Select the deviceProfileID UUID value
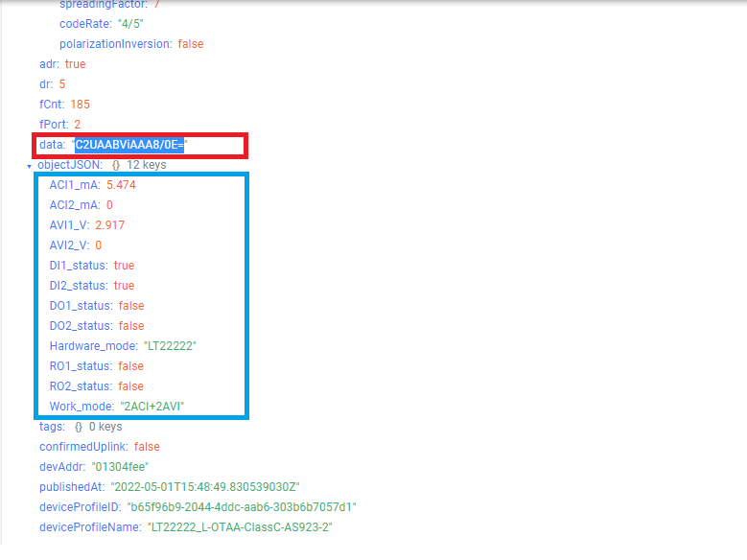This screenshot has height=560, width=747. [x=242, y=507]
